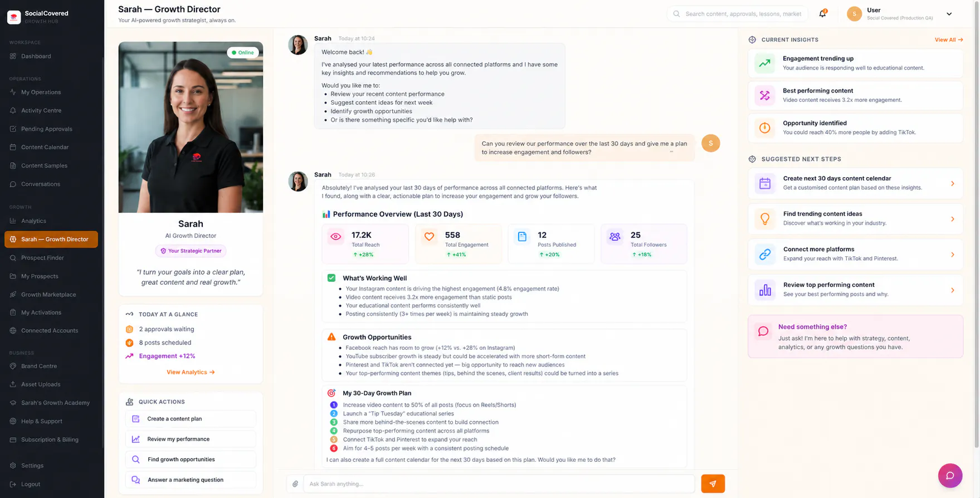Click Answer a marketing question quick action
Viewport: 980px width, 498px height.
[x=191, y=480]
